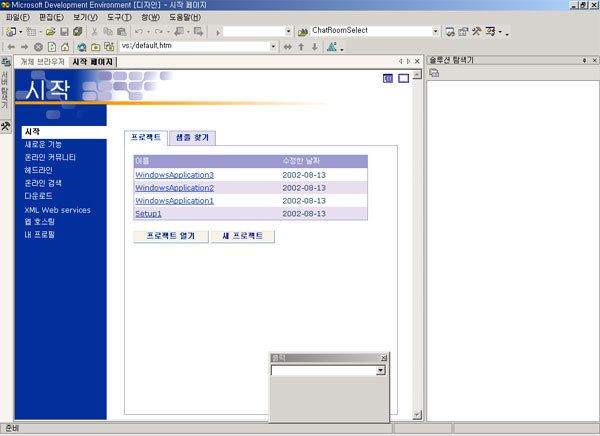Click the Navigate Backward toolbar icon
The width and height of the screenshot is (600, 436).
coord(179,32)
